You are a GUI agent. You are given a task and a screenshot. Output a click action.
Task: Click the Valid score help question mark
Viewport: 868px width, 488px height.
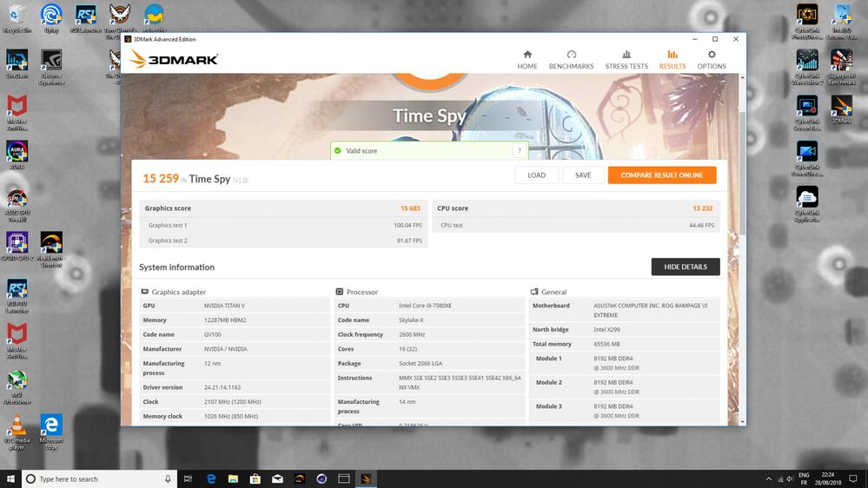[520, 150]
